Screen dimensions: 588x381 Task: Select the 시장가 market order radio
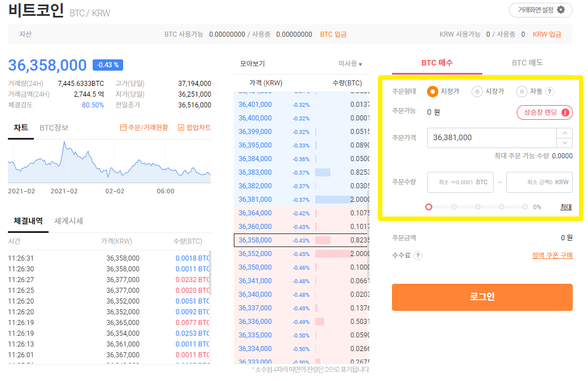(477, 92)
